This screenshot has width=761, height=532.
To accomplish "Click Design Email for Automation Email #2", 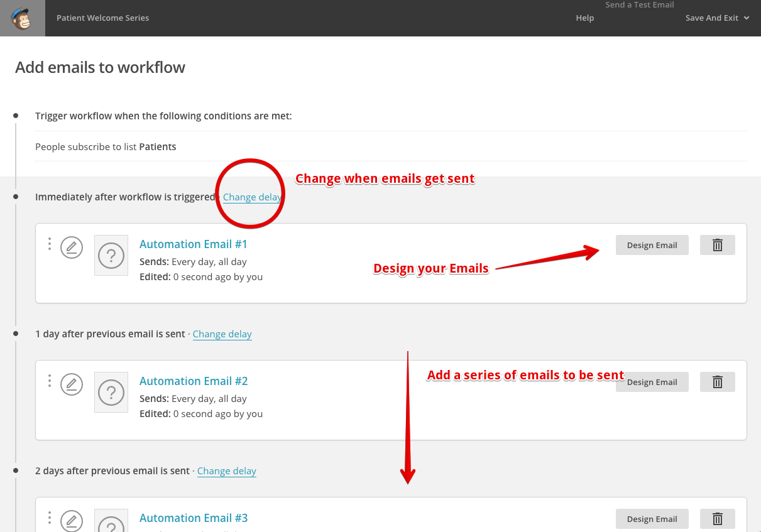I will point(652,381).
